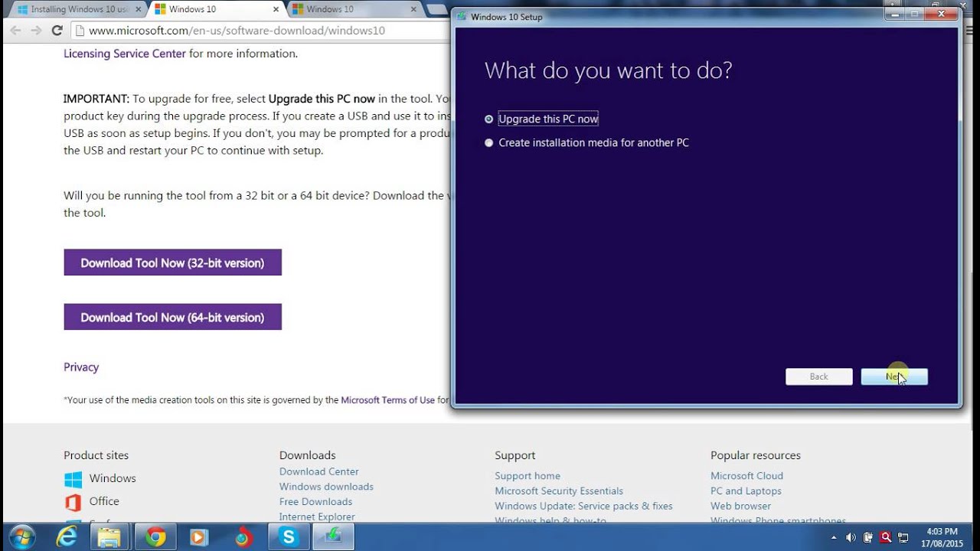Open the Windows product site link

(113, 478)
